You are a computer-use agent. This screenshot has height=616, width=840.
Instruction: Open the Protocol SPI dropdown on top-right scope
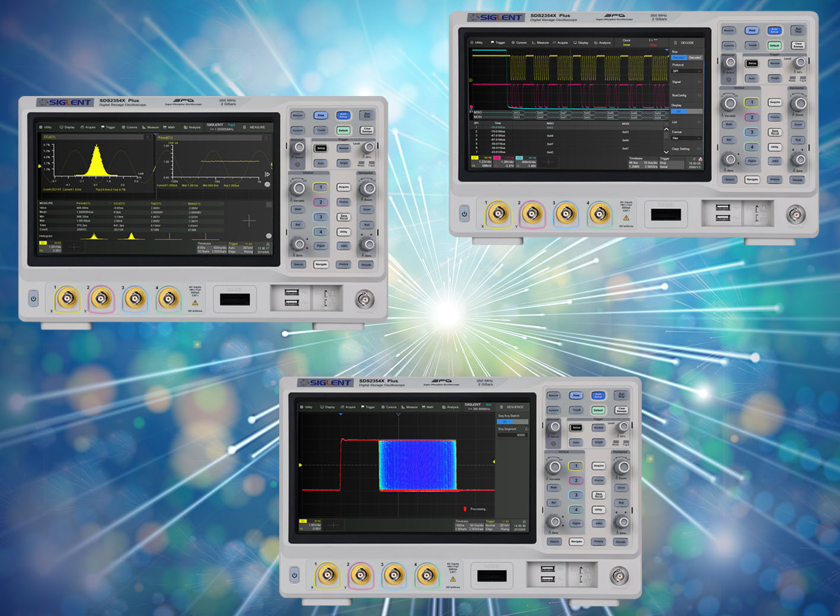[x=687, y=71]
